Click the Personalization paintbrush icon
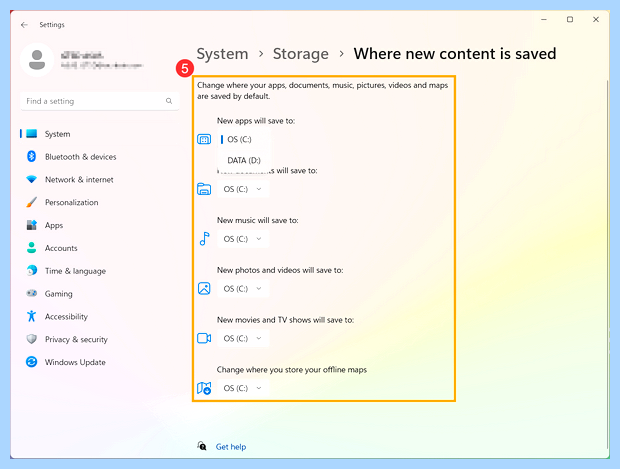The height and width of the screenshot is (469, 620). [x=32, y=202]
